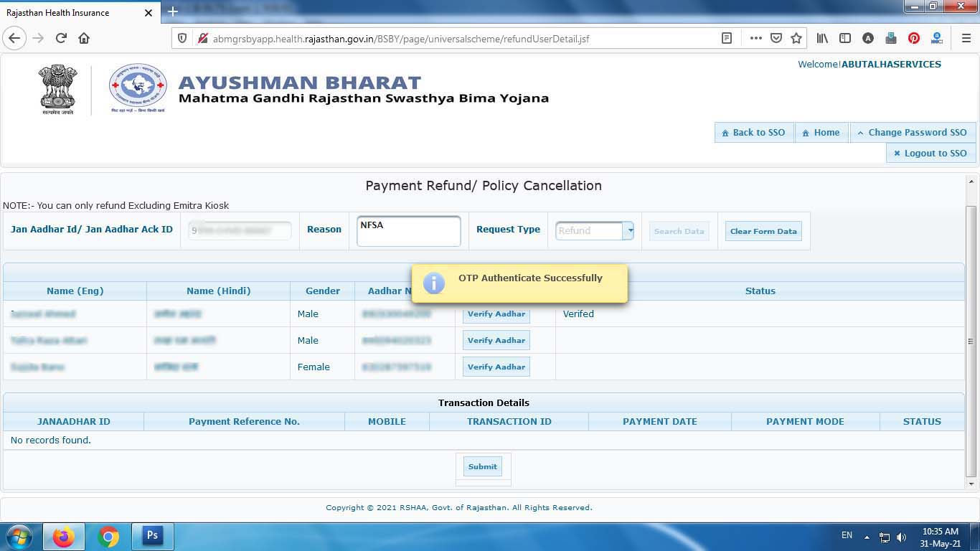Click the TRANSACTION ID column header

click(x=509, y=421)
